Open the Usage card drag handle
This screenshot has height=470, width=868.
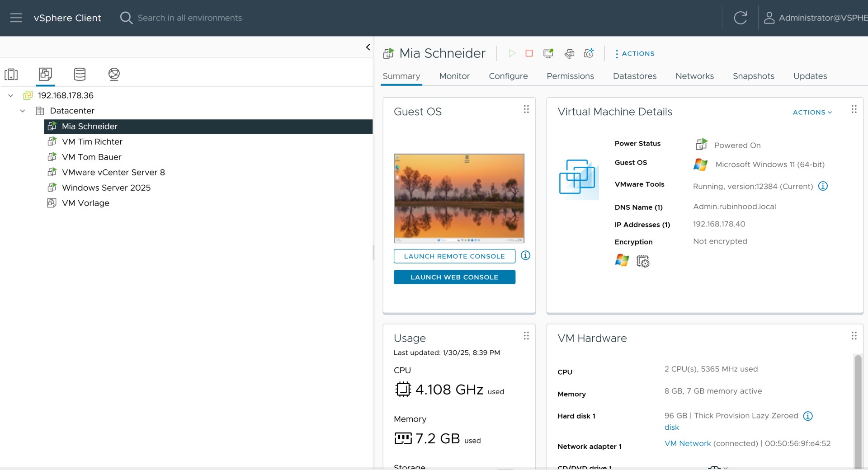526,336
